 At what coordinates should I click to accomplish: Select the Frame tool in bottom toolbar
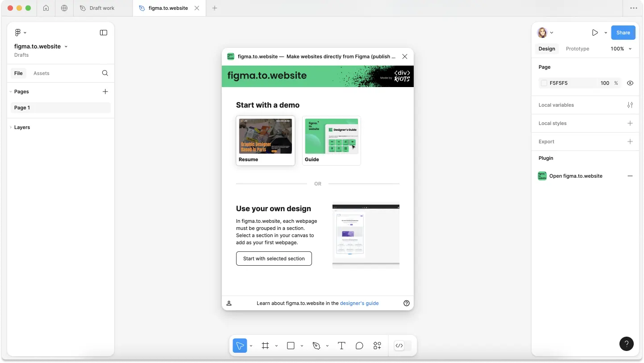[x=265, y=346]
